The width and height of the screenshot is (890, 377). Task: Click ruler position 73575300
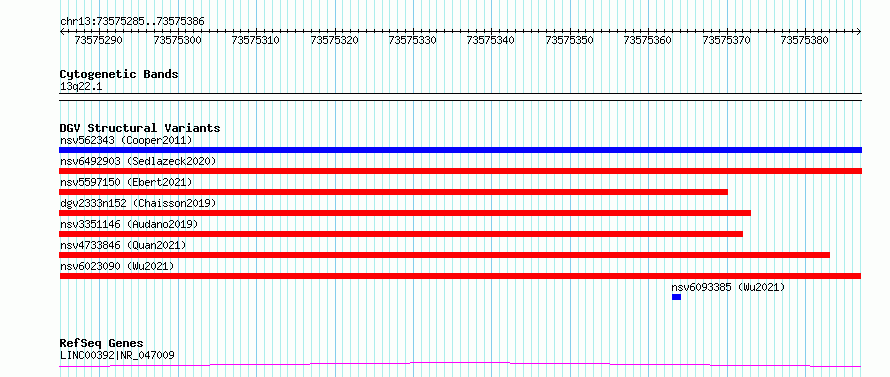177,40
